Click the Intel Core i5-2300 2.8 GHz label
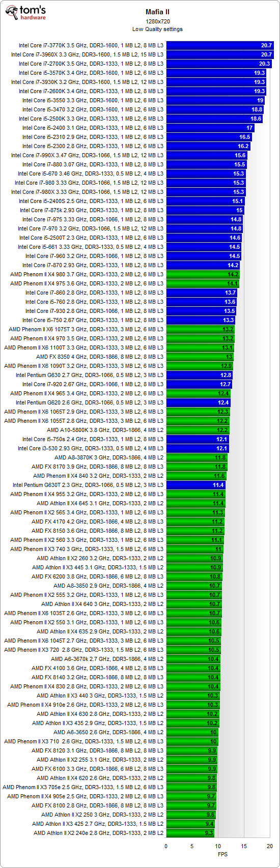The image size is (280, 868). pyautogui.click(x=93, y=146)
